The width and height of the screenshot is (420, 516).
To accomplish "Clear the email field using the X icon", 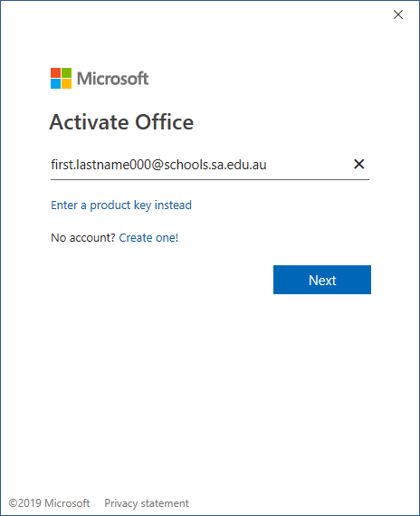I will click(358, 164).
